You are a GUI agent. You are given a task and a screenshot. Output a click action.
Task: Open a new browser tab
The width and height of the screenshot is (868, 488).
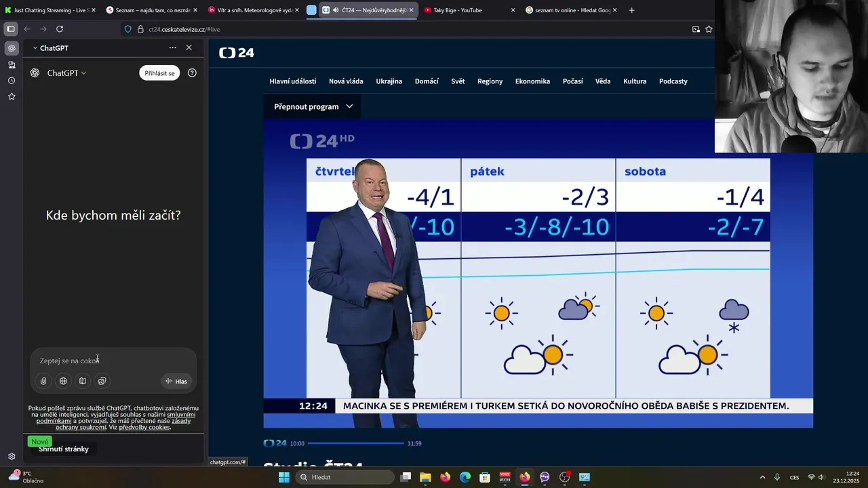point(631,10)
